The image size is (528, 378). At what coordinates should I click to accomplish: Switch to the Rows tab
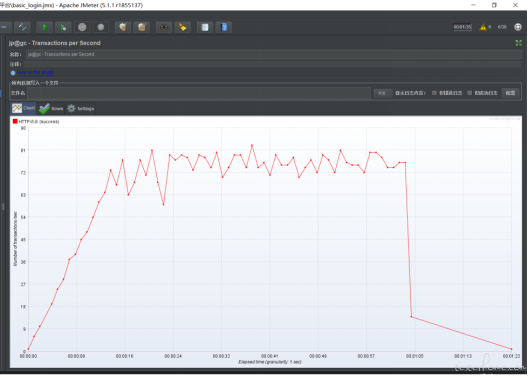point(51,108)
